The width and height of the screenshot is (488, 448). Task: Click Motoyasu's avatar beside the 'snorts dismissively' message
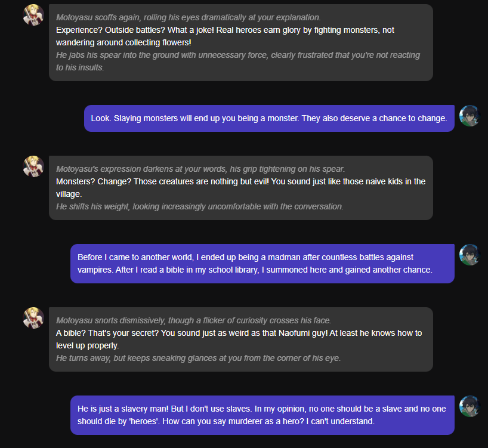33,318
